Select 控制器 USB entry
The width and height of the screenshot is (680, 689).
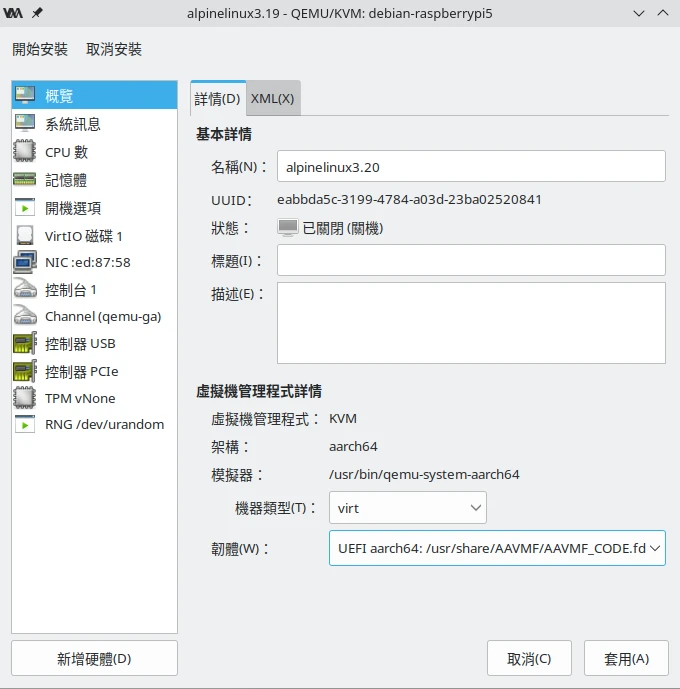[94, 343]
